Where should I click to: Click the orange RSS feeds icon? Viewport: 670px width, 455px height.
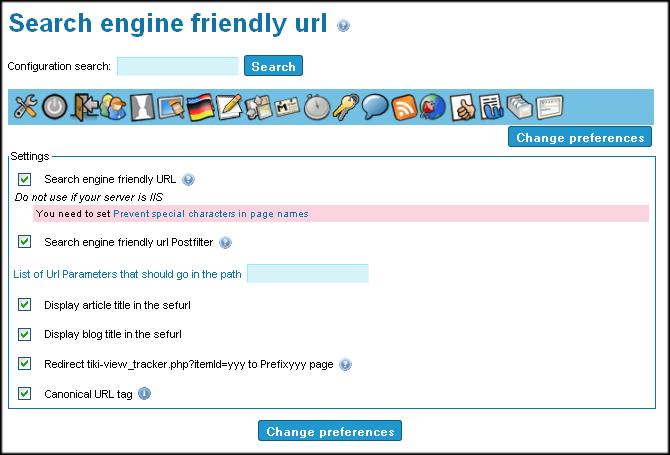click(x=404, y=107)
